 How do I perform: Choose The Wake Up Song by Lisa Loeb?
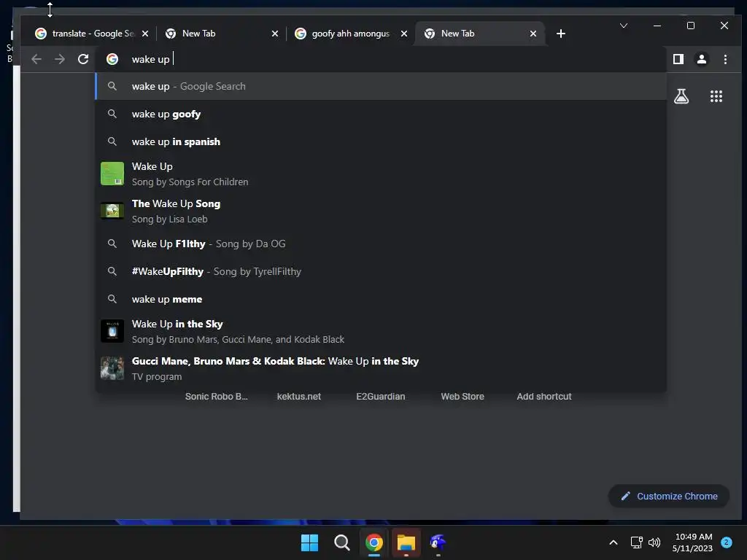(x=381, y=211)
